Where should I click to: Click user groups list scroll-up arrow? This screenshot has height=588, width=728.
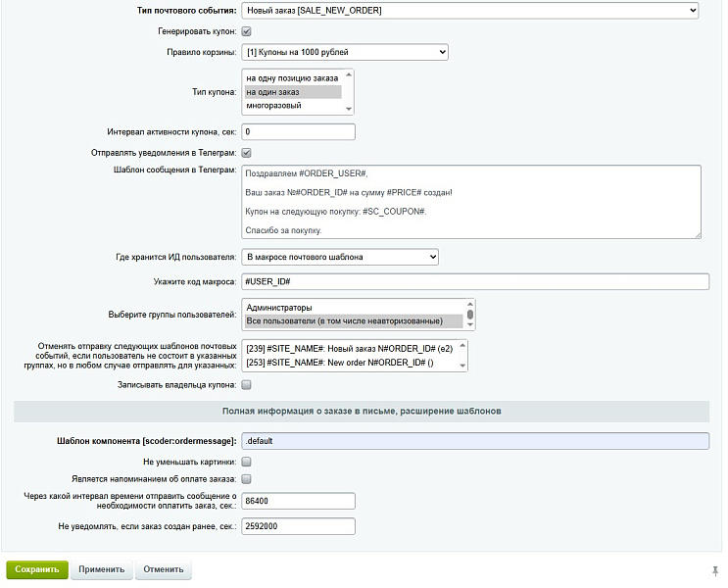[x=470, y=304]
